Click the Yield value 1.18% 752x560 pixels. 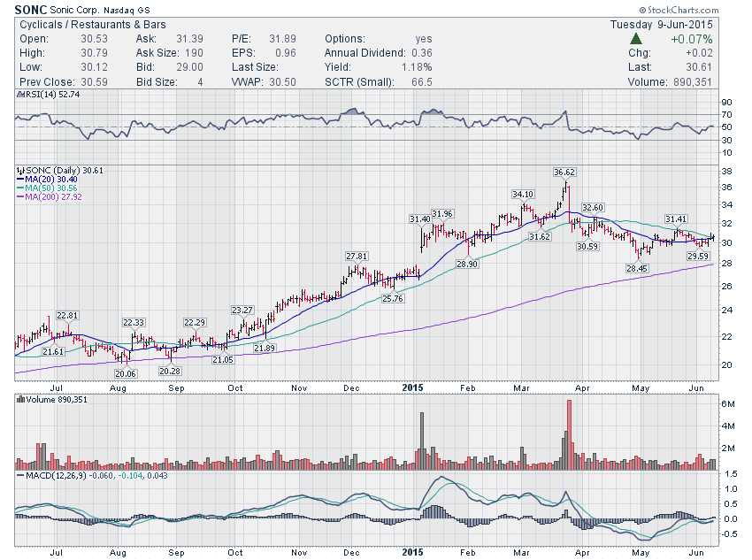click(417, 67)
